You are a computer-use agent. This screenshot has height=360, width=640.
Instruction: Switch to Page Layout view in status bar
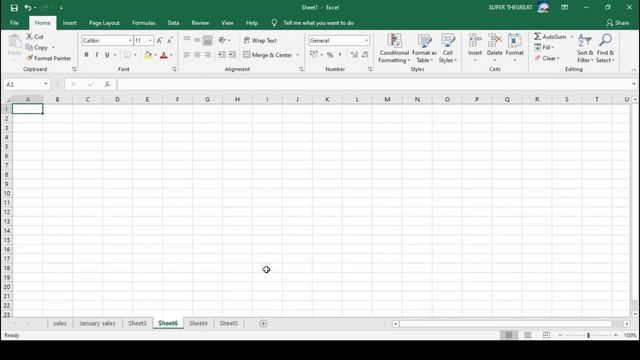click(527, 335)
